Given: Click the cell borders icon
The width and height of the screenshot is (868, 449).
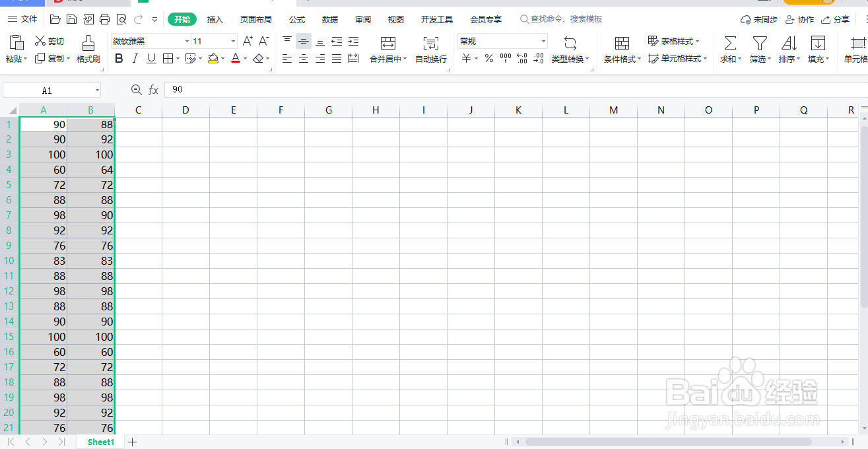Looking at the screenshot, I should [168, 59].
